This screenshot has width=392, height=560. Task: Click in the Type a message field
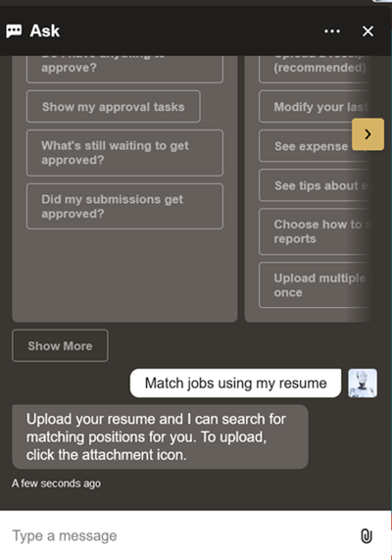178,535
